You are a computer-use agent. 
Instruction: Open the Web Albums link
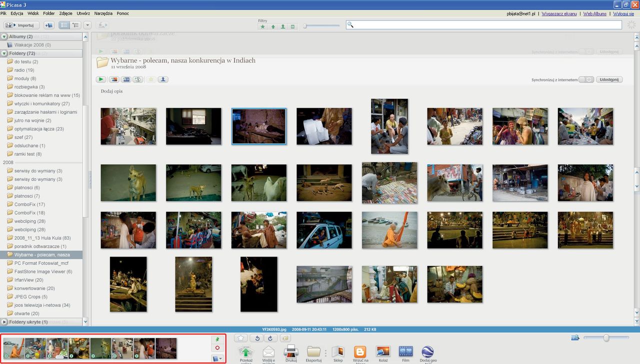click(595, 14)
